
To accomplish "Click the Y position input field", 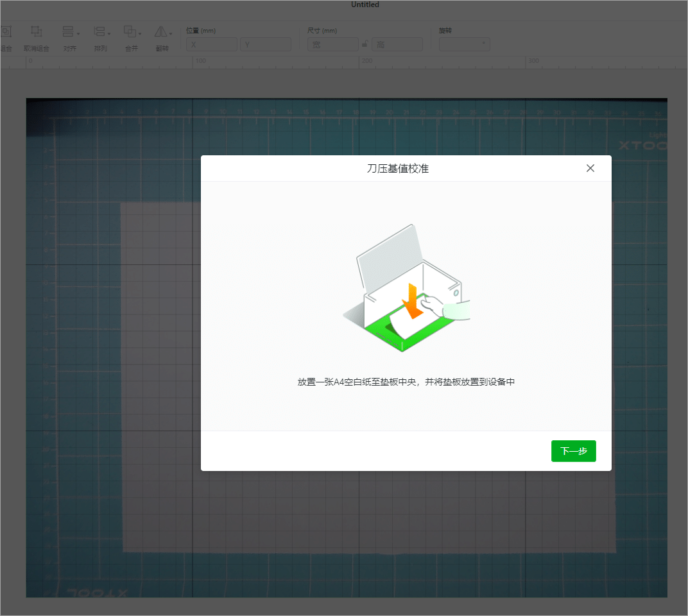I will 266,44.
